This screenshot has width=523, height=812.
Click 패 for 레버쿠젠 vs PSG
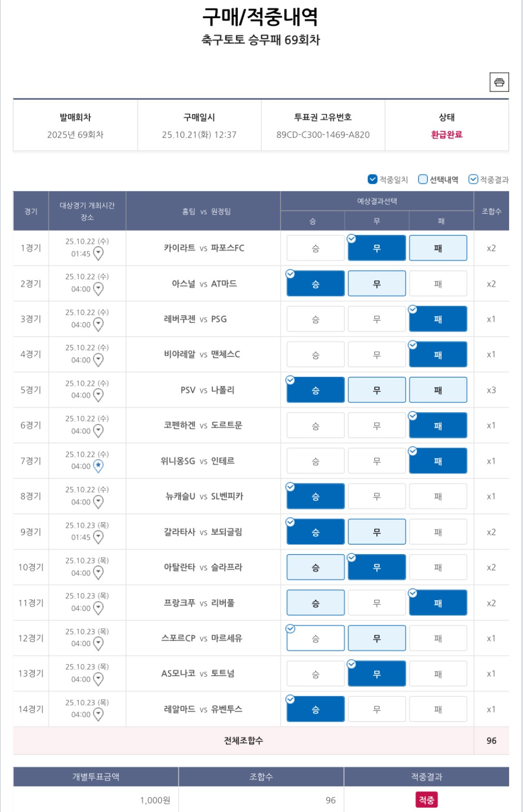(x=438, y=319)
